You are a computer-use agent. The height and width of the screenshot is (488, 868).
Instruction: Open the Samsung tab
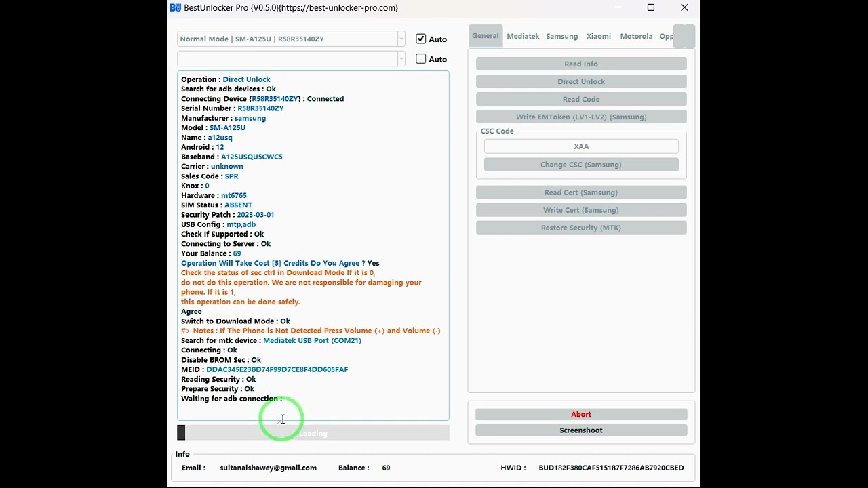point(561,36)
